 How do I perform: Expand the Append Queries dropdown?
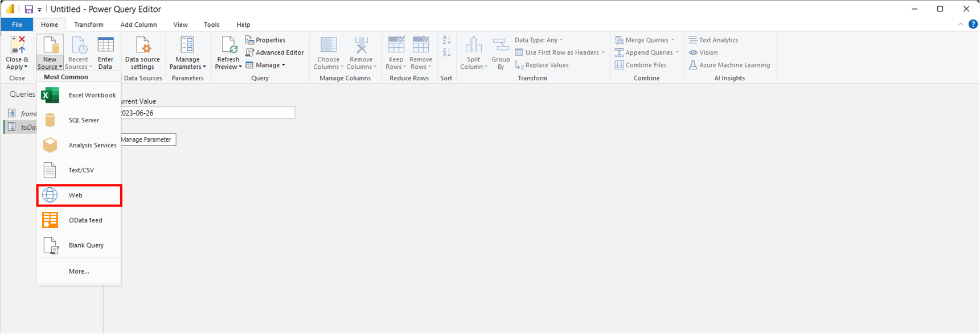click(x=677, y=52)
